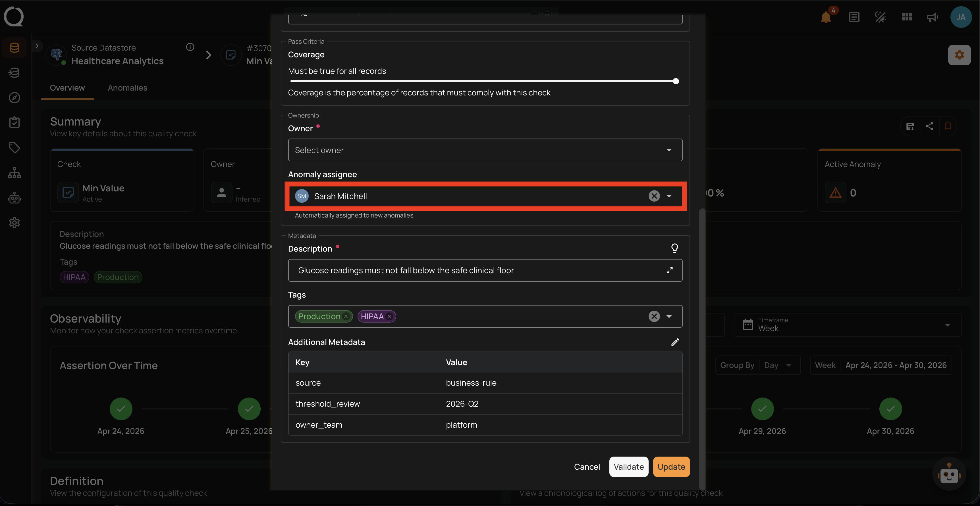Screen dimensions: 980x506
Task: Click the Apr 25, 2026 assertion checkmark
Action: (x=249, y=409)
